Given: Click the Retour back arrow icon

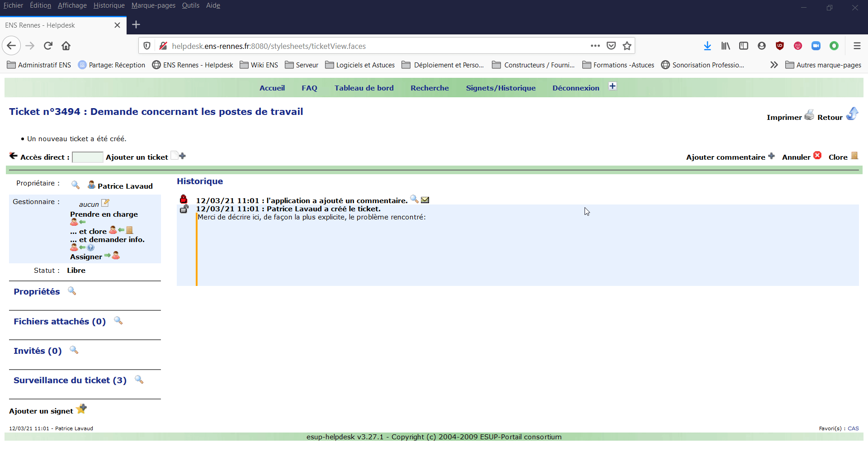Looking at the screenshot, I should (852, 114).
